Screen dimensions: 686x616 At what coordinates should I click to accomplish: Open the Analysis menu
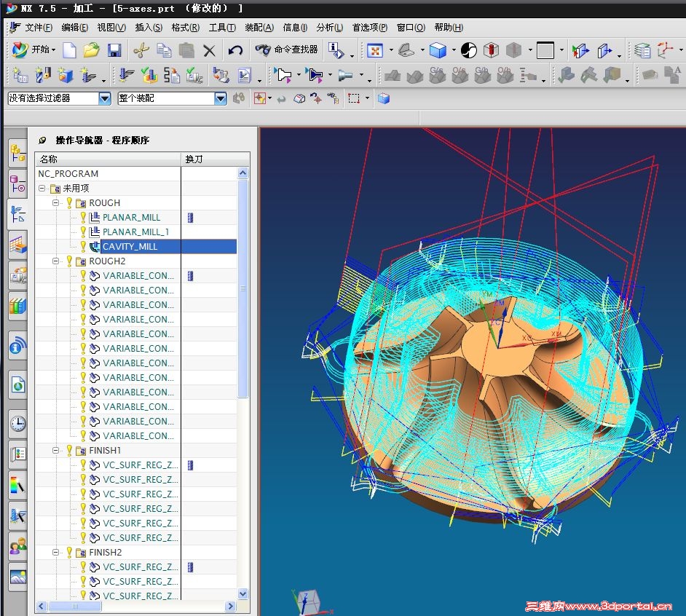[330, 28]
